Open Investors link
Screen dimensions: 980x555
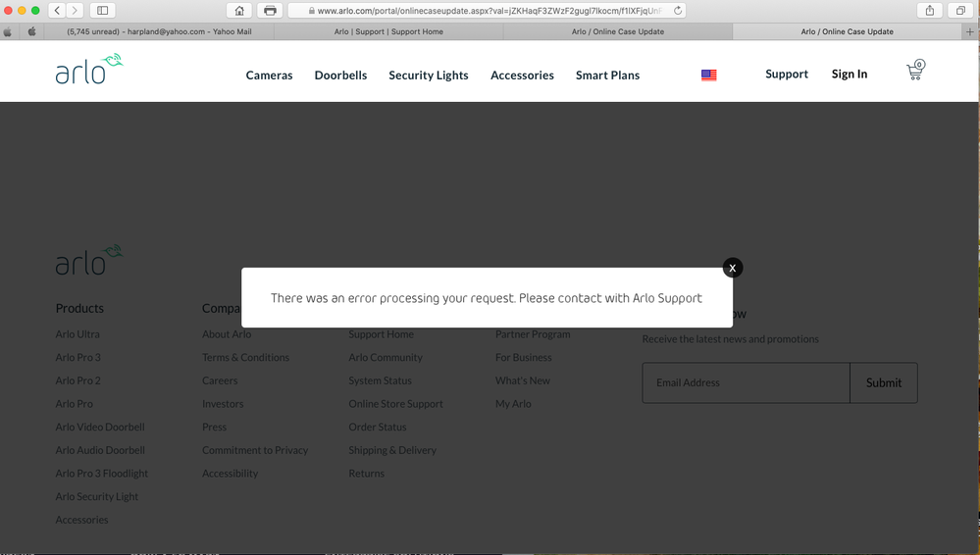[223, 403]
